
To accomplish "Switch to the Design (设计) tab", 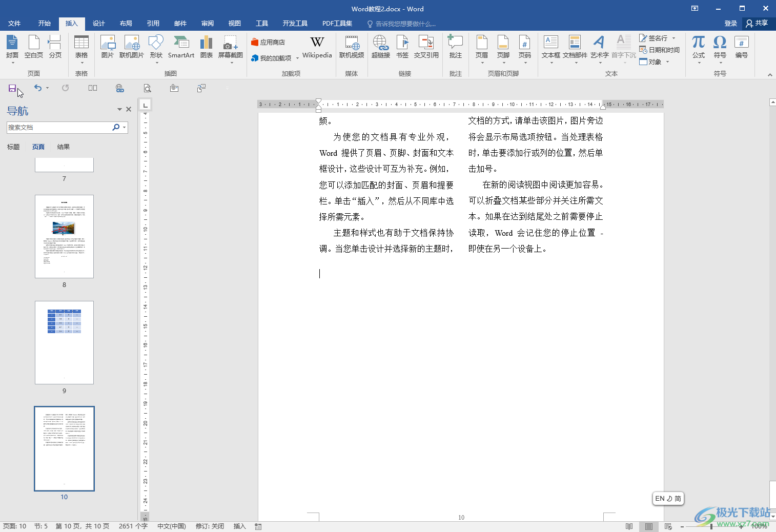I will point(99,24).
